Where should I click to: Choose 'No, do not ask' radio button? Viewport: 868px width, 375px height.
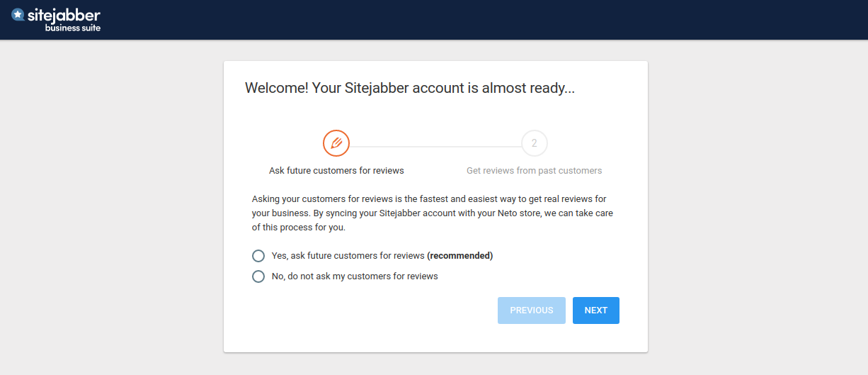tap(258, 276)
